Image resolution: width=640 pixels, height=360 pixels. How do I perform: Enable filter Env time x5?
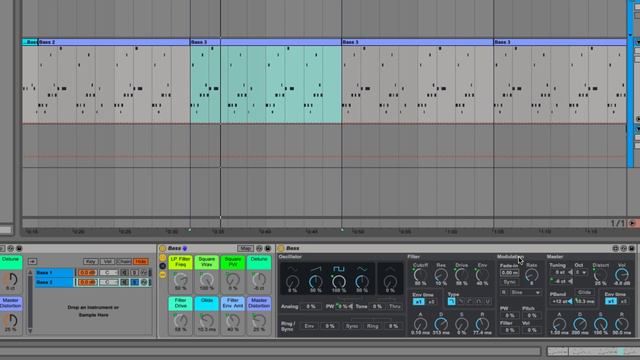tap(431, 302)
